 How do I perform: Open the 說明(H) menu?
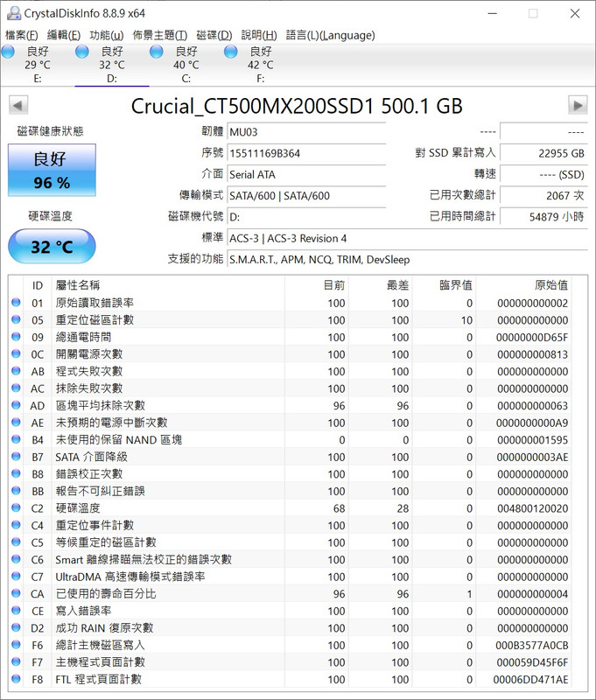259,35
